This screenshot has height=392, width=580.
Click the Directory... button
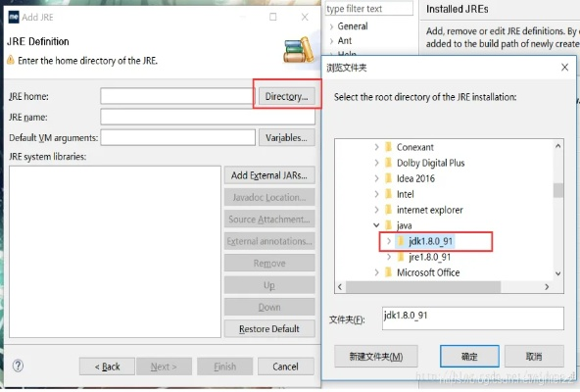287,97
